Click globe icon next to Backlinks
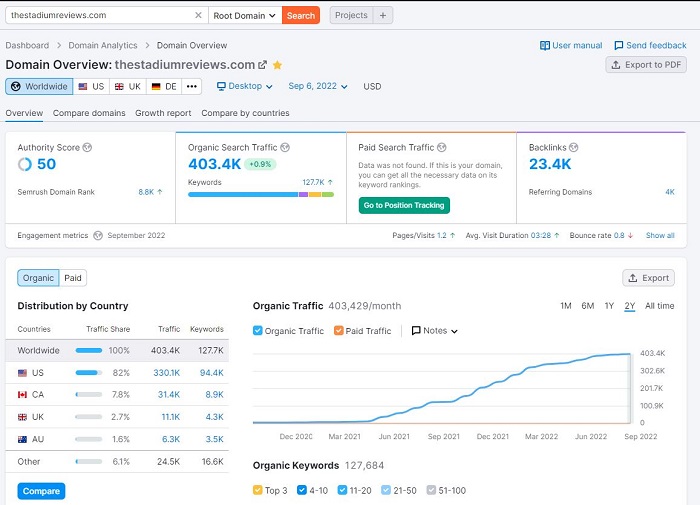Image resolution: width=700 pixels, height=505 pixels. click(x=574, y=147)
